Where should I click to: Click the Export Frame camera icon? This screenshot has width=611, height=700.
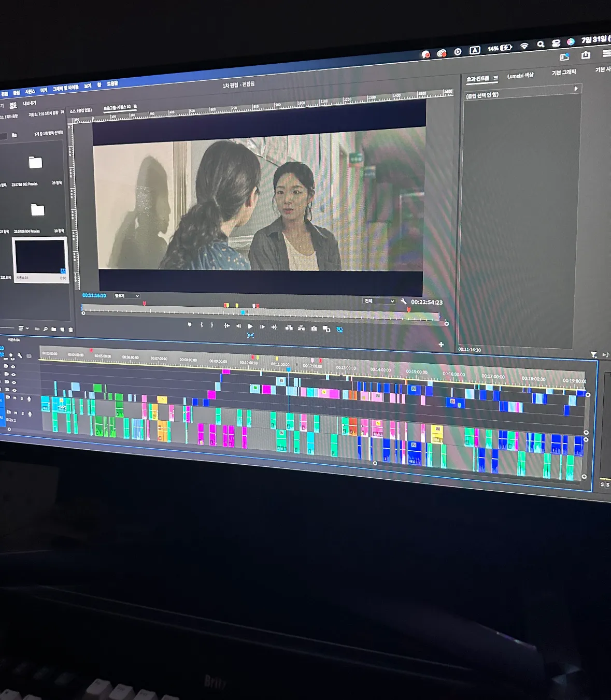pos(314,328)
